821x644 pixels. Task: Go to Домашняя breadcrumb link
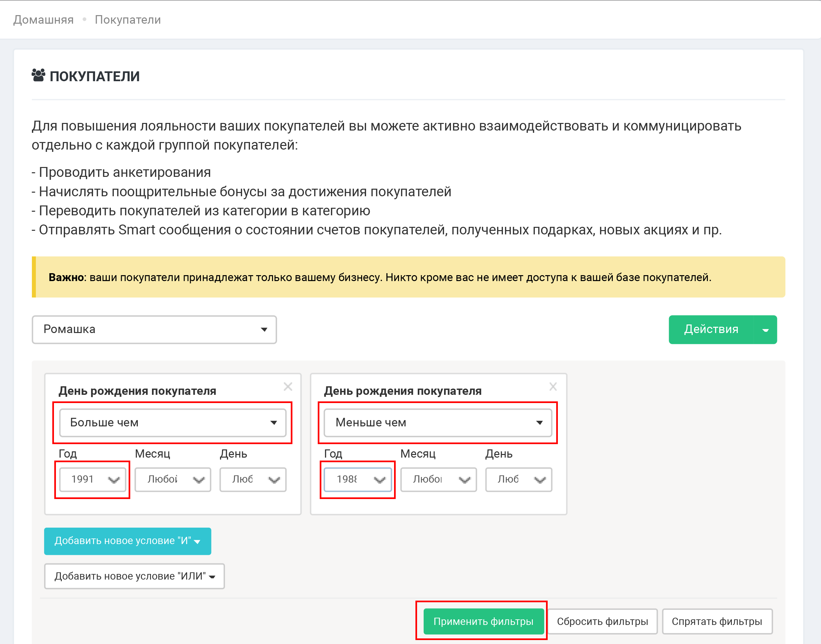coord(43,20)
